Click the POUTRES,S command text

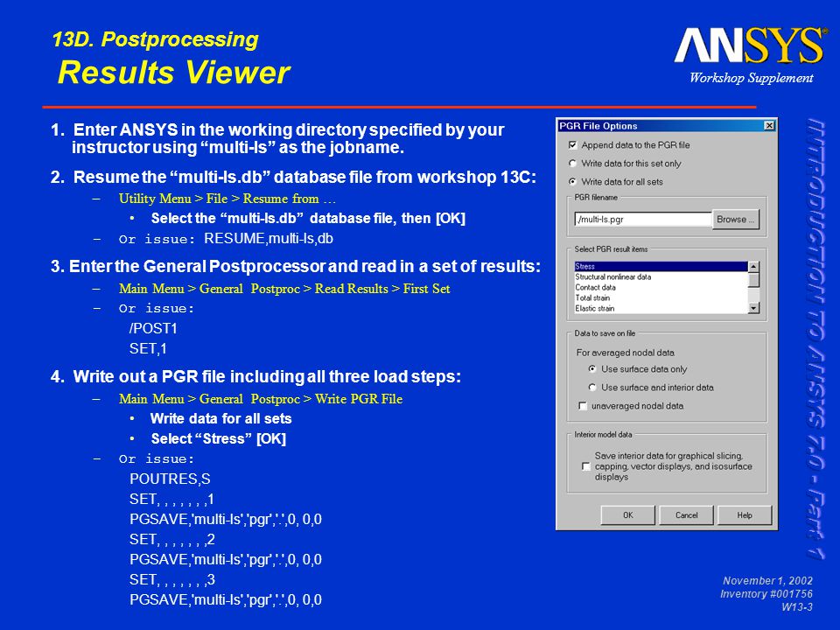point(170,479)
